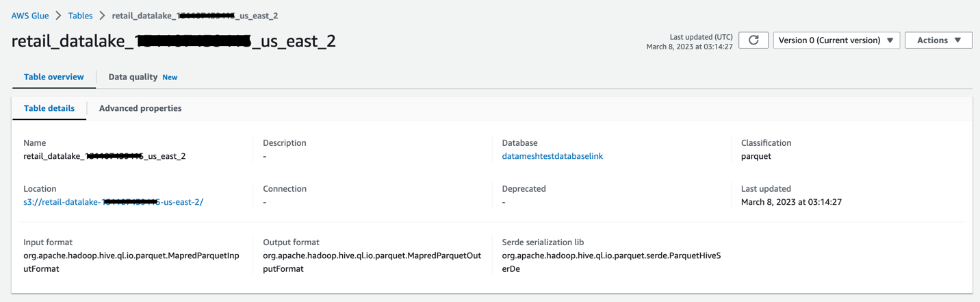Click the Output format value MapredParquetOutputFormat
Image resolution: width=980 pixels, height=302 pixels.
pos(372,262)
